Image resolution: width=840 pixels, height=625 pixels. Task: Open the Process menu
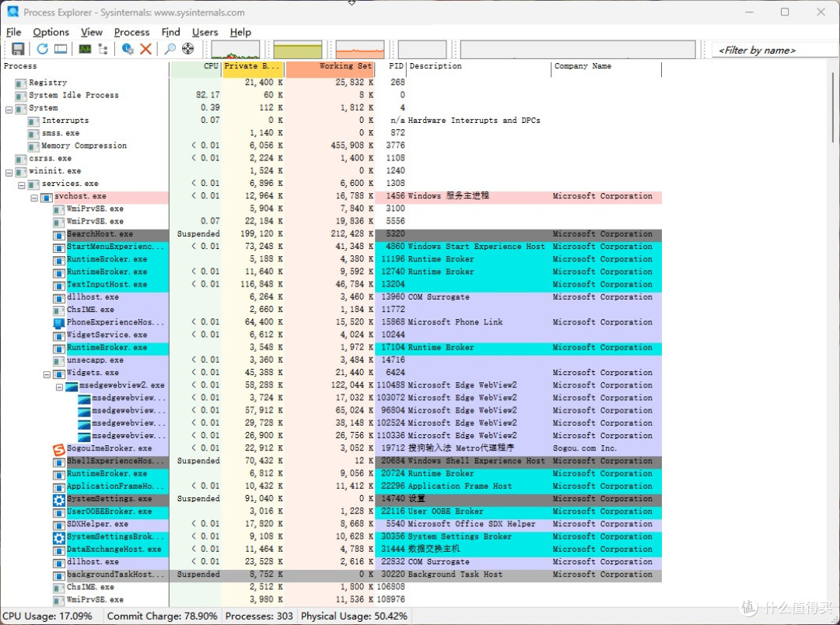[131, 32]
